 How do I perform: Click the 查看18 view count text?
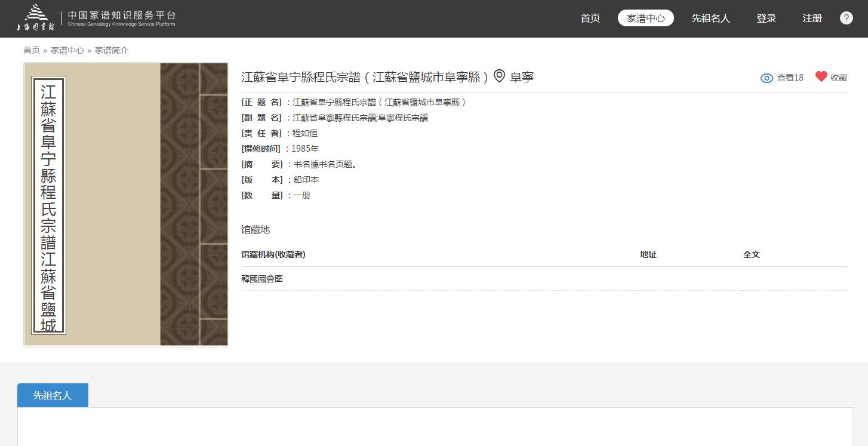coord(790,78)
